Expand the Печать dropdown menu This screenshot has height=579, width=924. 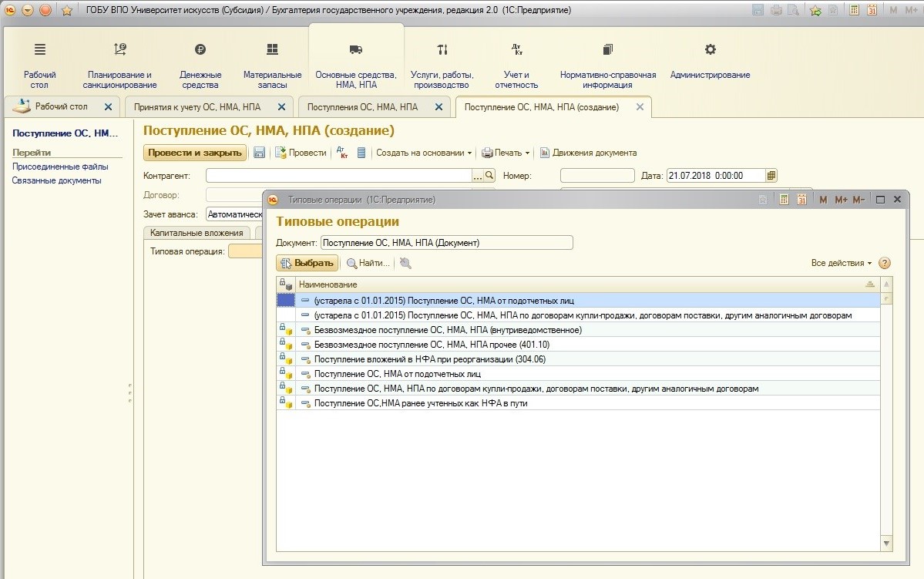pos(506,153)
